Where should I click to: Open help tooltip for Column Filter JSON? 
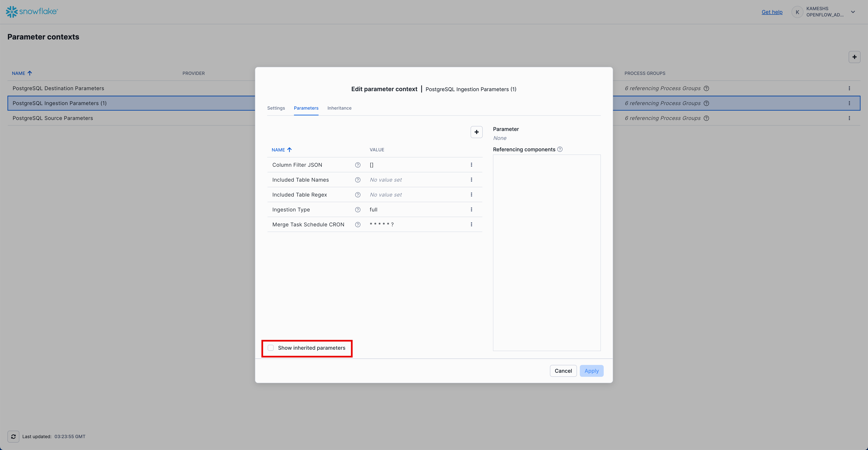tap(358, 165)
